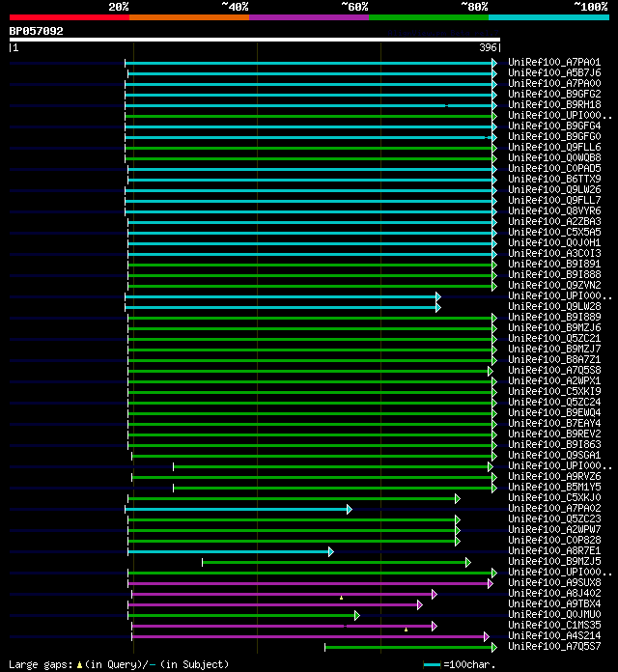Click the arrowhead ending the A8R7E1 alignment
The image size is (618, 672).
click(331, 551)
